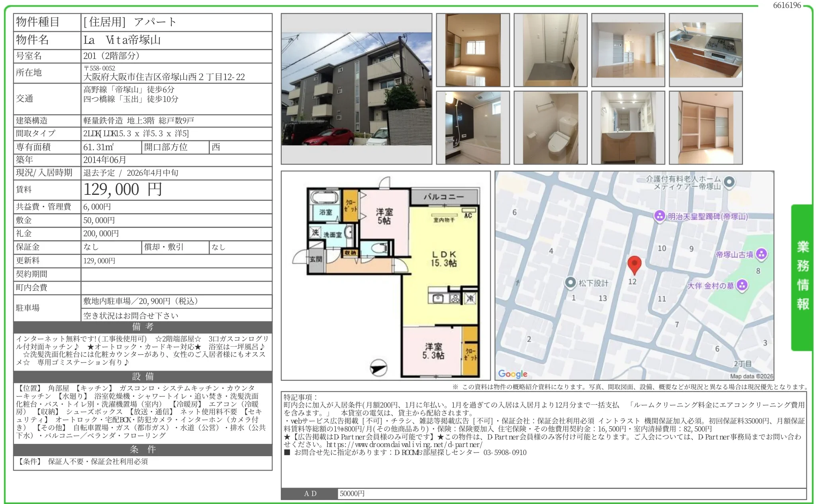Open the building exterior photo
819x504 pixels.
(x=357, y=89)
